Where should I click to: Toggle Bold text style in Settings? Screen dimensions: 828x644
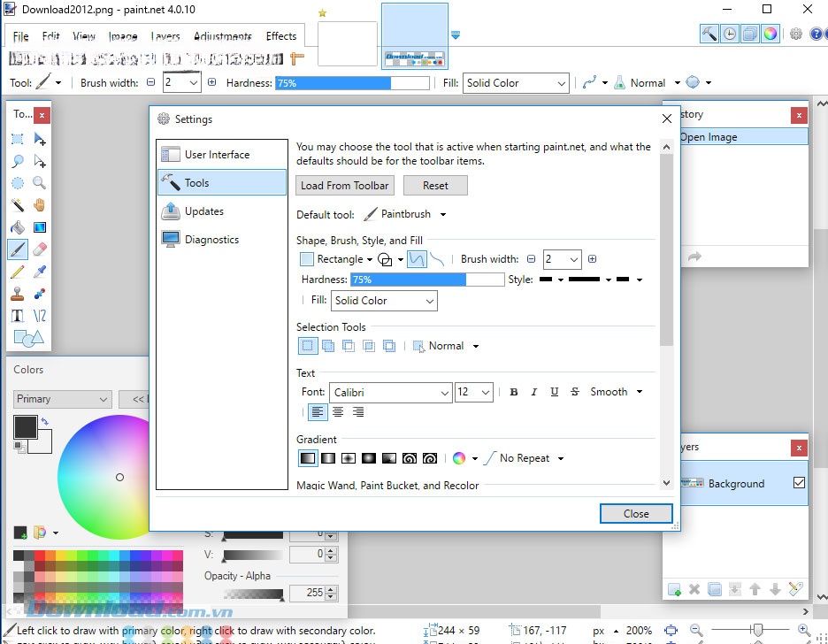[514, 392]
